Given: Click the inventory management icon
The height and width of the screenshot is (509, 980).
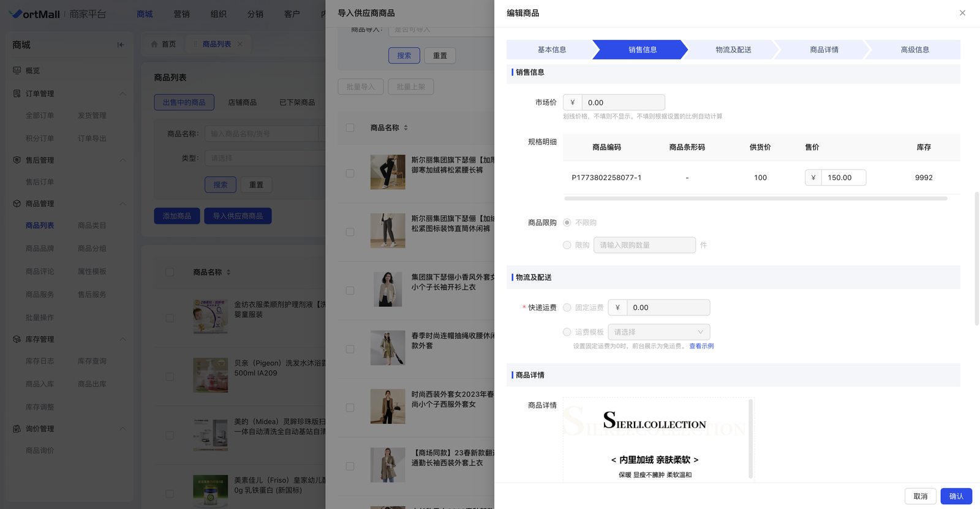Looking at the screenshot, I should pyautogui.click(x=17, y=339).
